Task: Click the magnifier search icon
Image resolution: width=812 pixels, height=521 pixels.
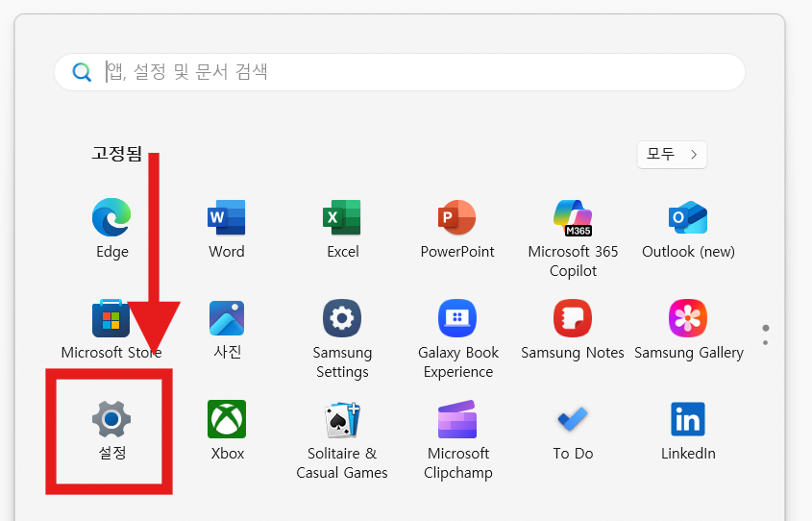Action: 82,72
